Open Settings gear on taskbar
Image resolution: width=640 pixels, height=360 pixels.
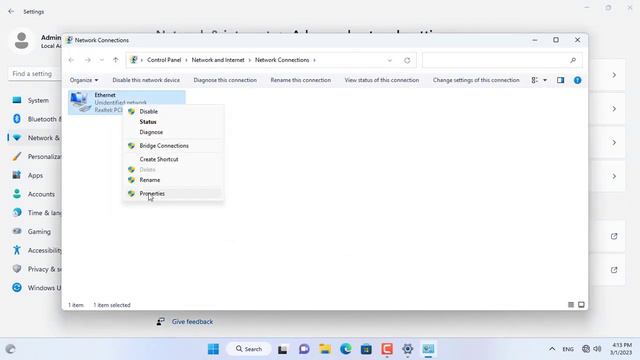point(407,349)
